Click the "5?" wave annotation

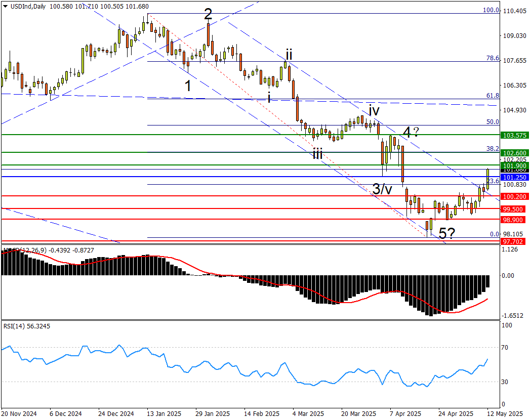tap(446, 233)
